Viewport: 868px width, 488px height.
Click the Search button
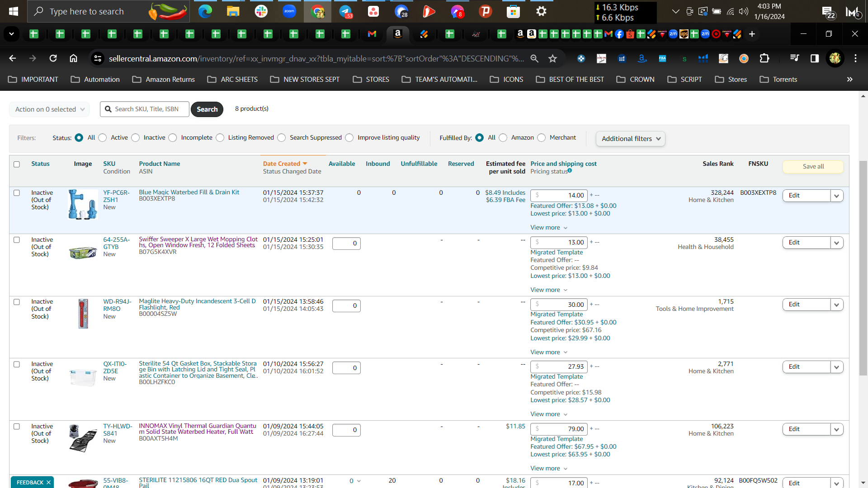click(207, 109)
